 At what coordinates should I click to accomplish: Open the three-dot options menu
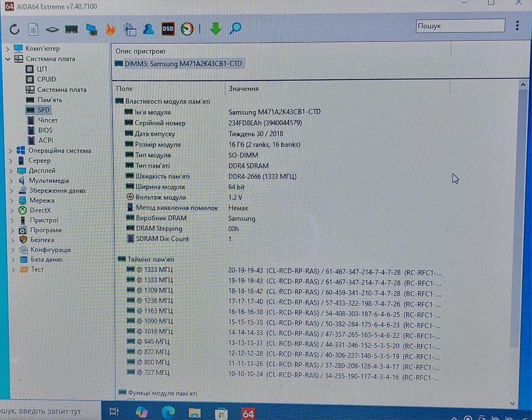pos(517,25)
